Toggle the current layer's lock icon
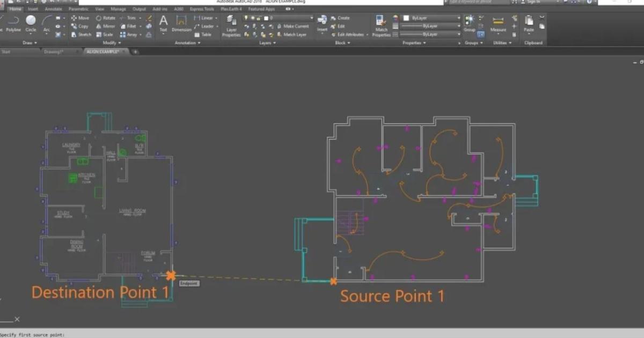 point(258,18)
